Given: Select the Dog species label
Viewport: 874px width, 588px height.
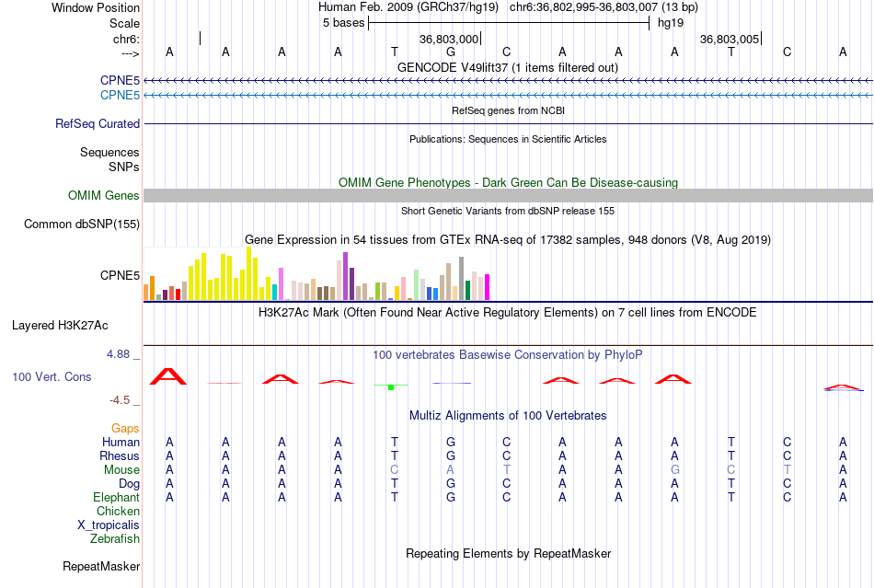Looking at the screenshot, I should 130,484.
